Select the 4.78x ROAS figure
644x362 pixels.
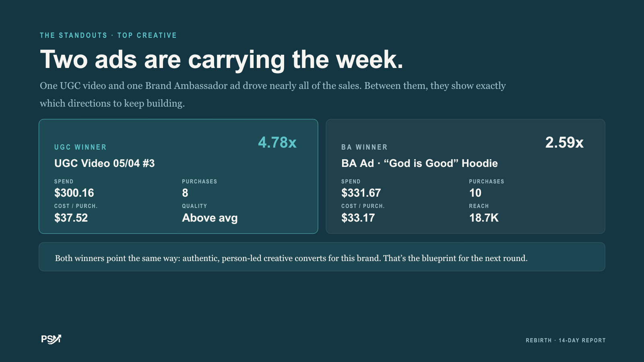tap(277, 142)
